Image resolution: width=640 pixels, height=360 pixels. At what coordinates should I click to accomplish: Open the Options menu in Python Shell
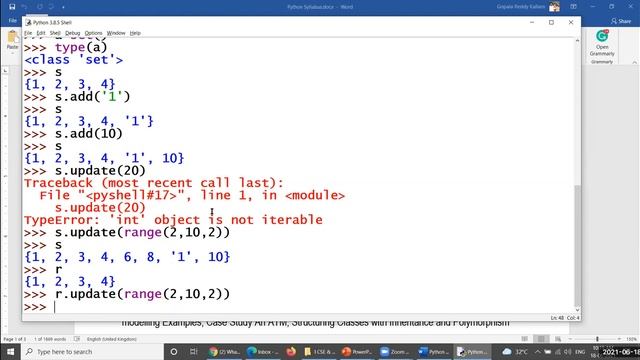pos(93,33)
